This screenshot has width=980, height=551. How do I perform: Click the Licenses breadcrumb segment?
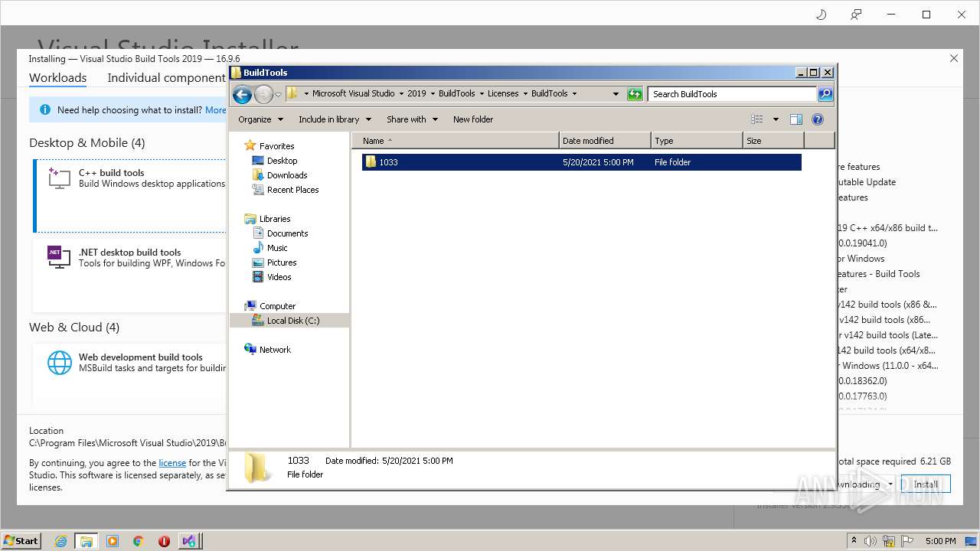coord(503,93)
